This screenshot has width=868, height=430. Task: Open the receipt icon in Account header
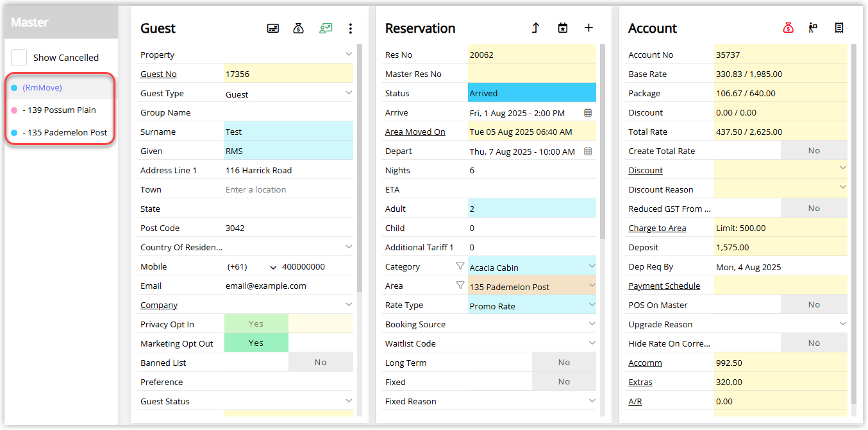coord(839,28)
